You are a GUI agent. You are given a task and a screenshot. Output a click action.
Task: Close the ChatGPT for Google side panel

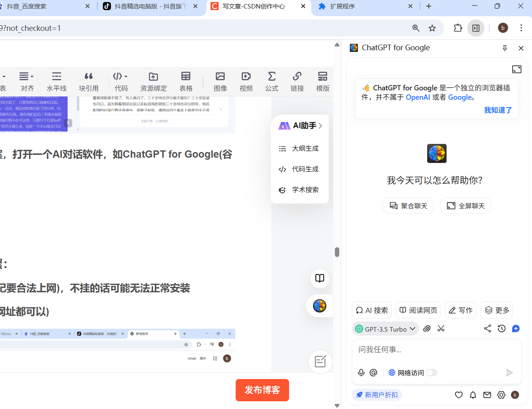521,48
